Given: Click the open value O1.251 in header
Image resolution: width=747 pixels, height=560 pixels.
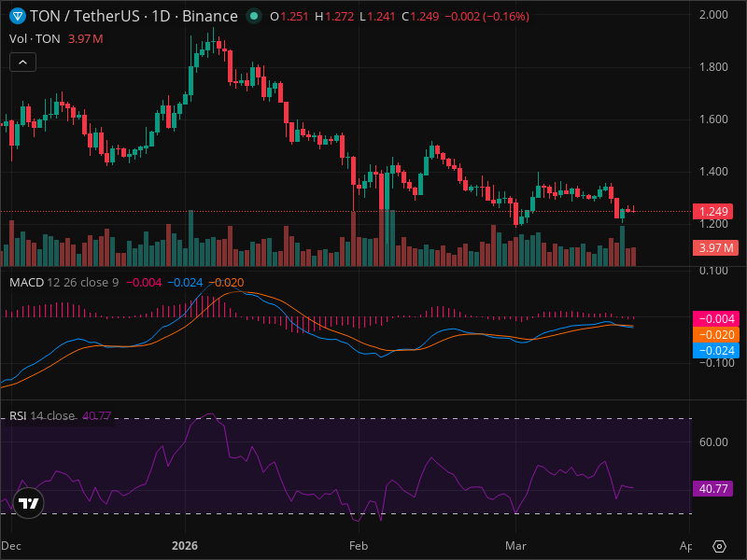Looking at the screenshot, I should pos(289,17).
